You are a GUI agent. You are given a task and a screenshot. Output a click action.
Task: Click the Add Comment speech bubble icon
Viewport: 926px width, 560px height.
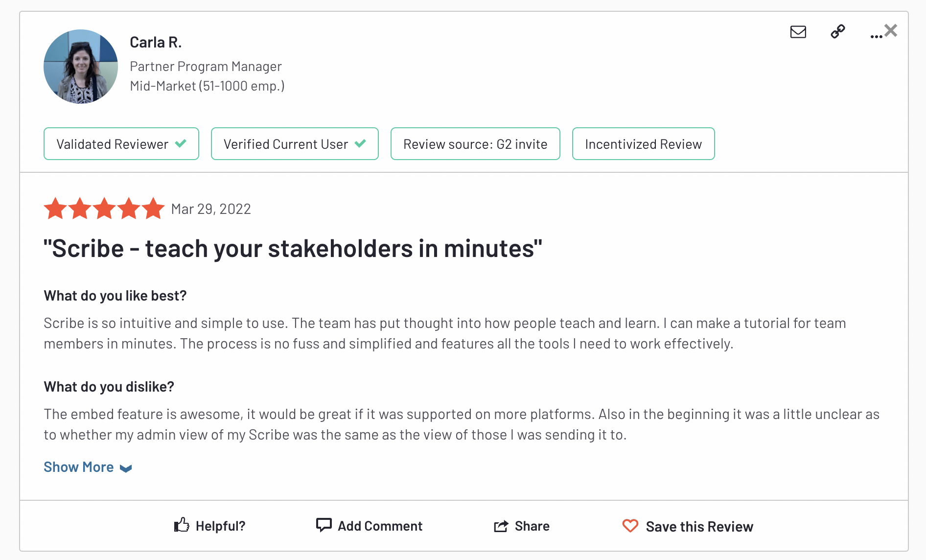pos(324,525)
